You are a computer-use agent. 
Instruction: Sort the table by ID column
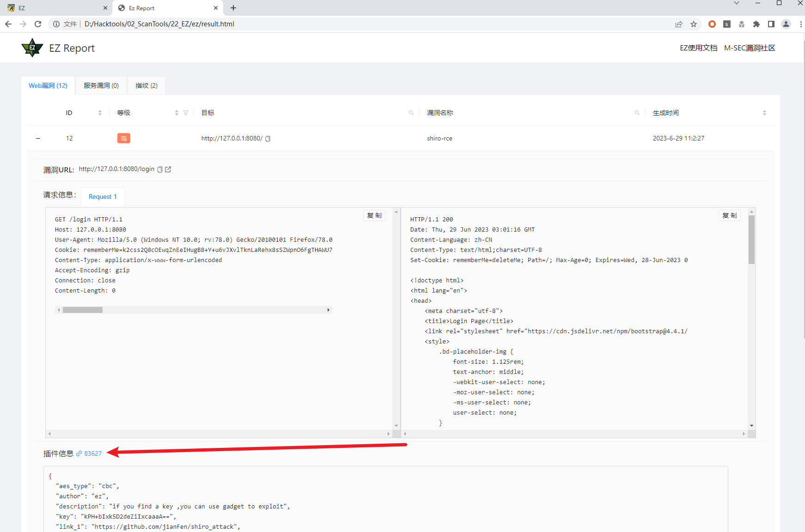click(x=100, y=113)
